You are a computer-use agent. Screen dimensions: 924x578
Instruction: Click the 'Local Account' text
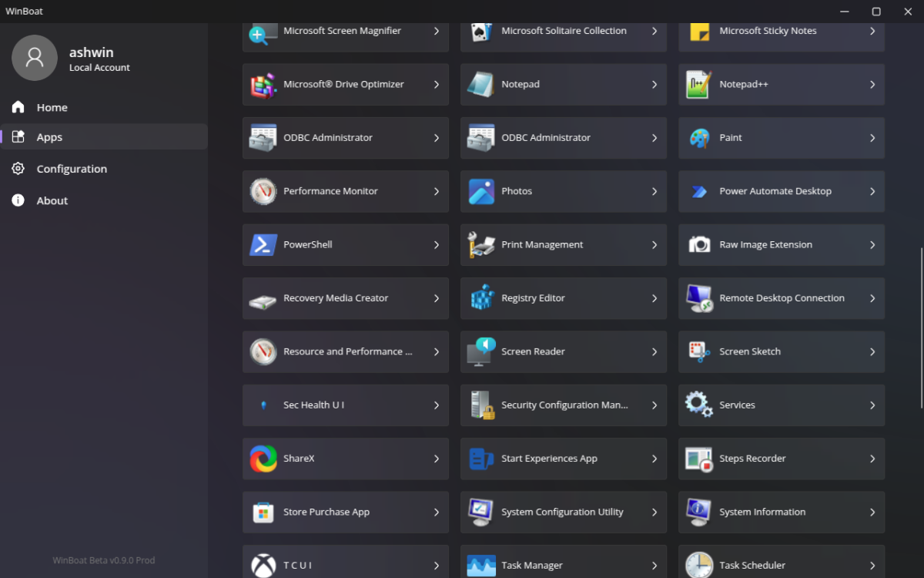pos(99,68)
